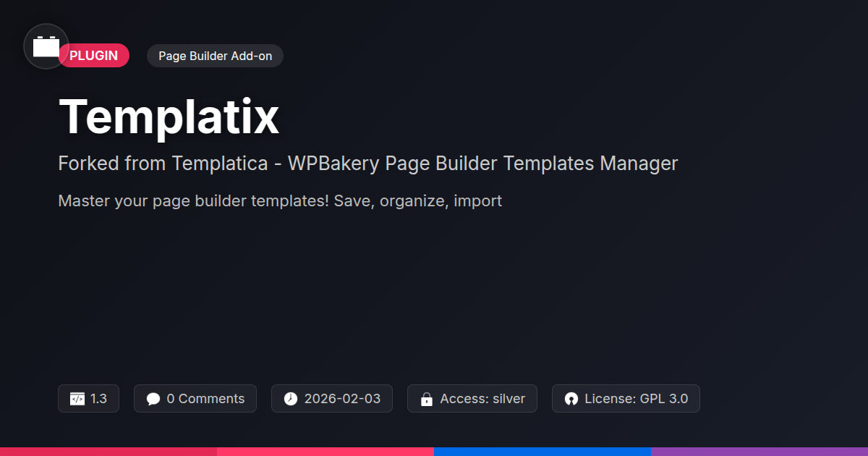The height and width of the screenshot is (456, 868).
Task: Select the version 1.3 badge
Action: [x=88, y=399]
